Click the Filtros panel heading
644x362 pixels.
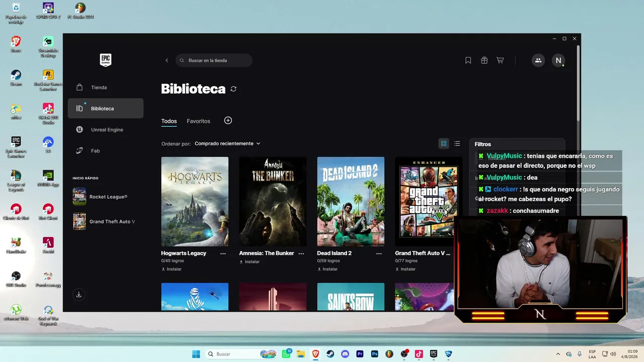tap(483, 144)
